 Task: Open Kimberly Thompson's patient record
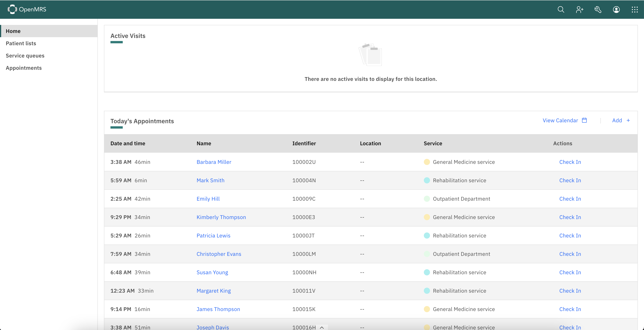(x=221, y=217)
